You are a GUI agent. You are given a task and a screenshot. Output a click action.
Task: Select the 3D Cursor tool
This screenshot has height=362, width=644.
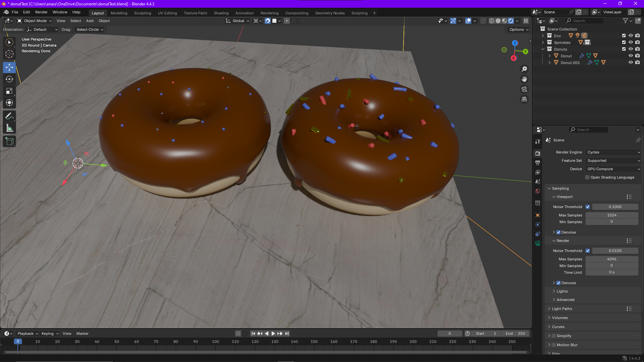click(x=9, y=54)
